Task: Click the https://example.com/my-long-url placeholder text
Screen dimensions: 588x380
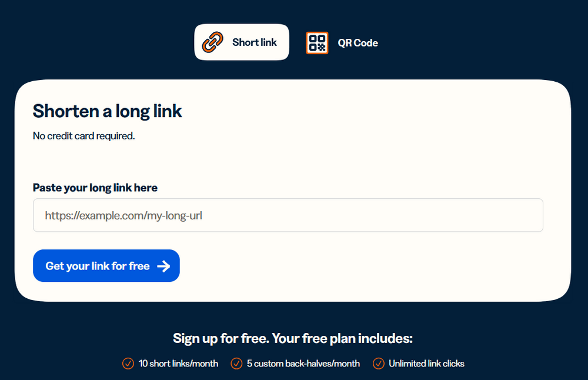Action: pyautogui.click(x=123, y=216)
